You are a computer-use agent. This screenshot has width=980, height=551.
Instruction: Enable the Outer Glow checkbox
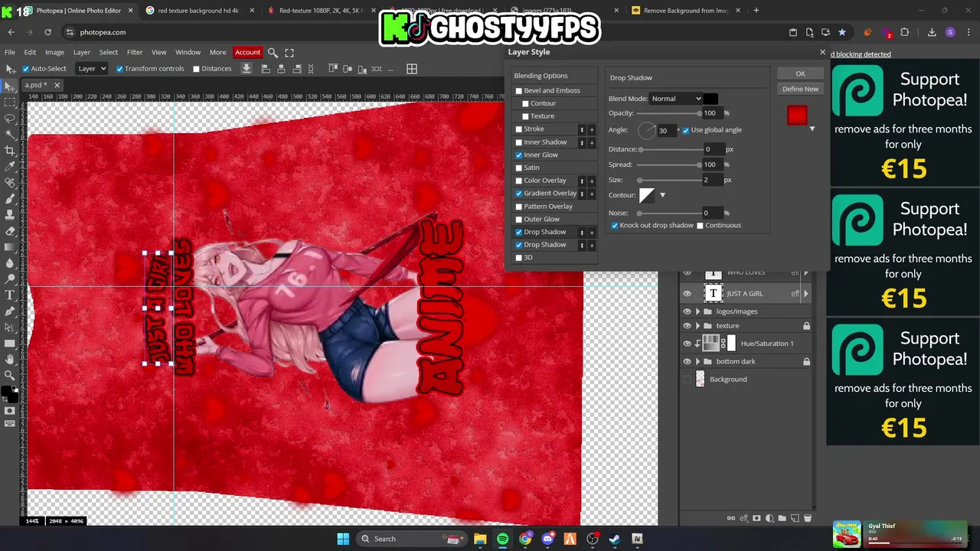(519, 220)
